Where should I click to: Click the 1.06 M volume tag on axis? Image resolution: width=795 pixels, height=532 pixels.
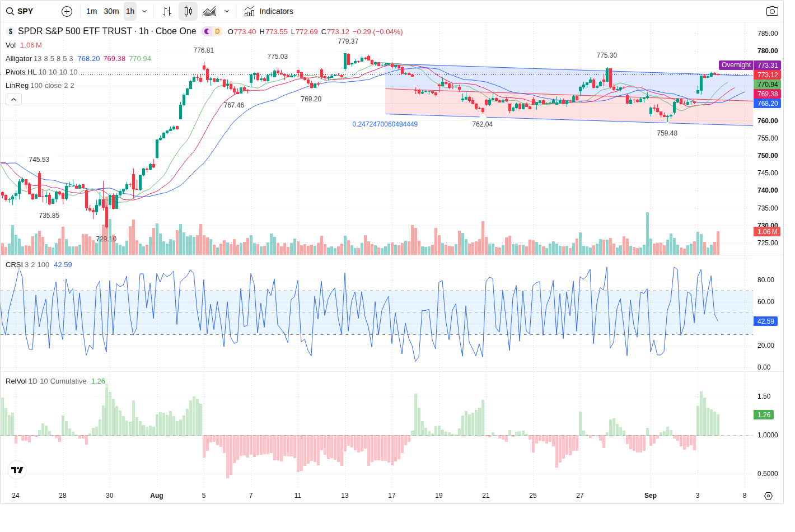point(768,232)
